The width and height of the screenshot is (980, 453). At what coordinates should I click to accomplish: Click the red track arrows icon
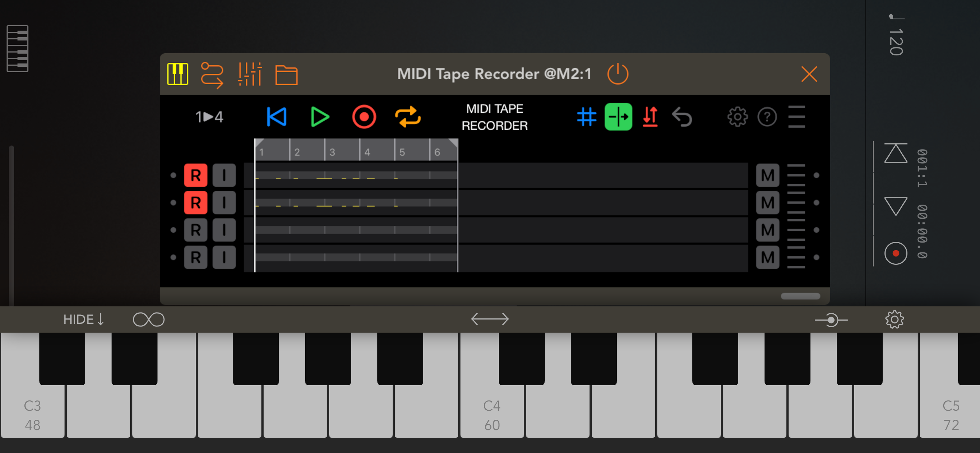click(650, 116)
